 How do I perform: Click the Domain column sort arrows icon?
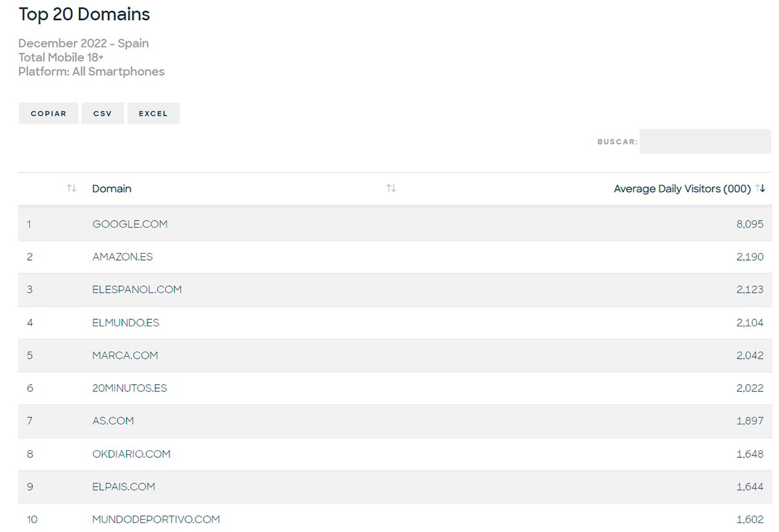pos(391,188)
